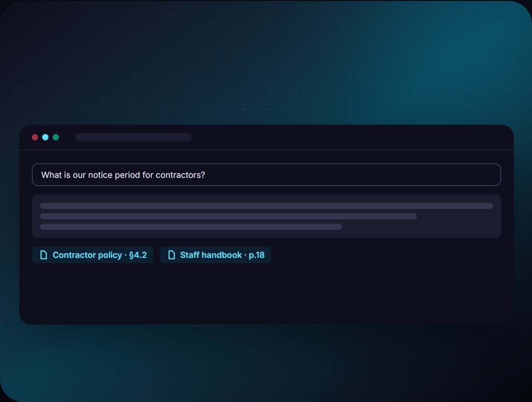Click the cyan window dot
The width and height of the screenshot is (532, 402).
(x=45, y=137)
